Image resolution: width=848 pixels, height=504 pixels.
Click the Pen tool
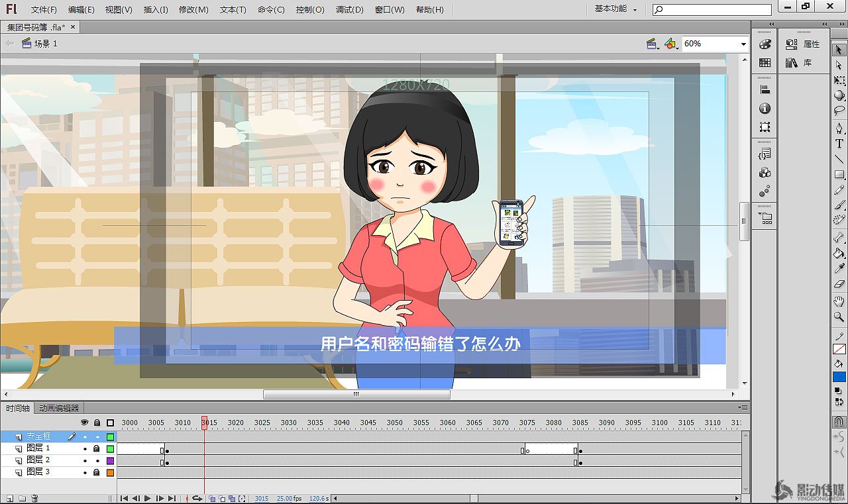click(x=839, y=128)
